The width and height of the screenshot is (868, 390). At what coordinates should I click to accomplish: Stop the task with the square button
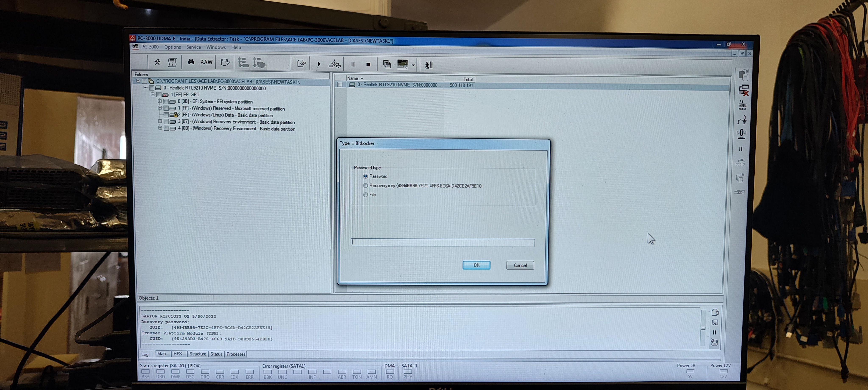368,64
